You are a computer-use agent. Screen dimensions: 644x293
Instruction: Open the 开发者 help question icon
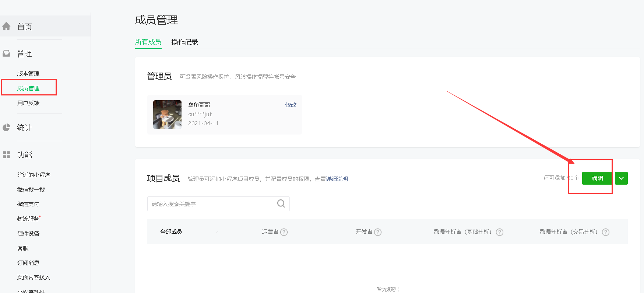pos(378,232)
